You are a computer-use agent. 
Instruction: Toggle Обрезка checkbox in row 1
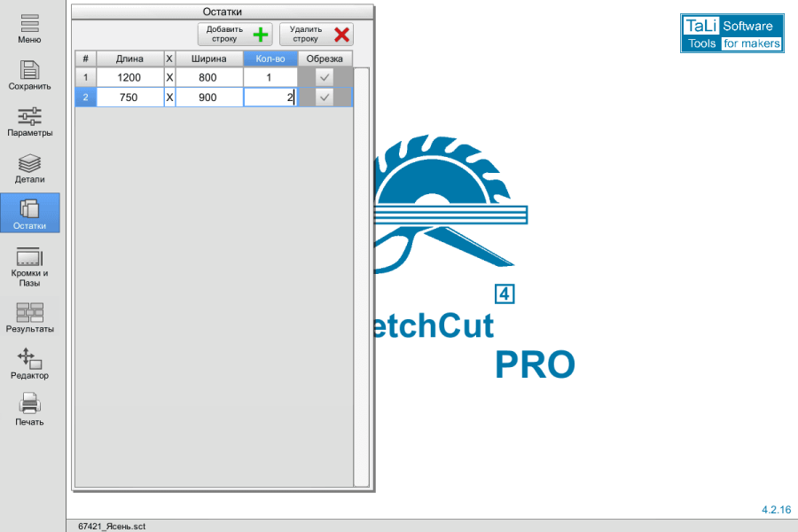coord(325,77)
